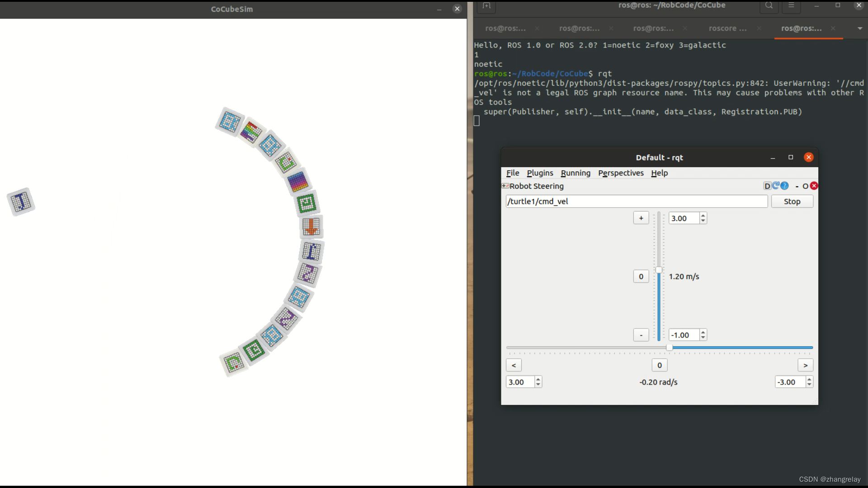The height and width of the screenshot is (488, 868).
Task: Open the terminal hamburger menu
Action: coord(791,5)
